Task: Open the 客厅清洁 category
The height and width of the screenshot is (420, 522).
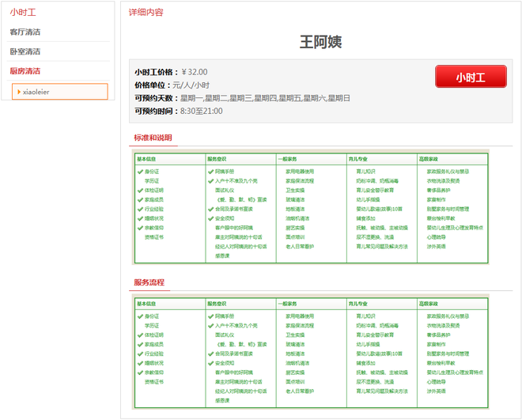Action: pos(25,32)
